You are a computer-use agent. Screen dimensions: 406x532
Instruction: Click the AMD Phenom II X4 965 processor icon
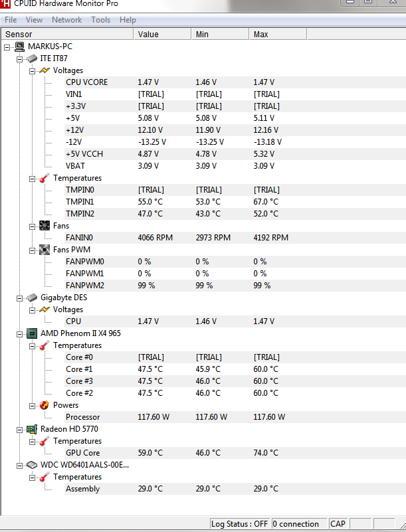(x=32, y=333)
